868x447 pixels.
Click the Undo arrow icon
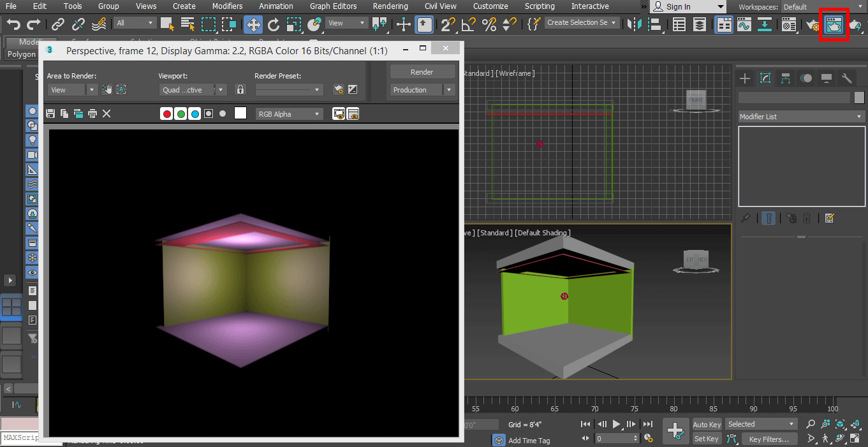click(x=13, y=25)
